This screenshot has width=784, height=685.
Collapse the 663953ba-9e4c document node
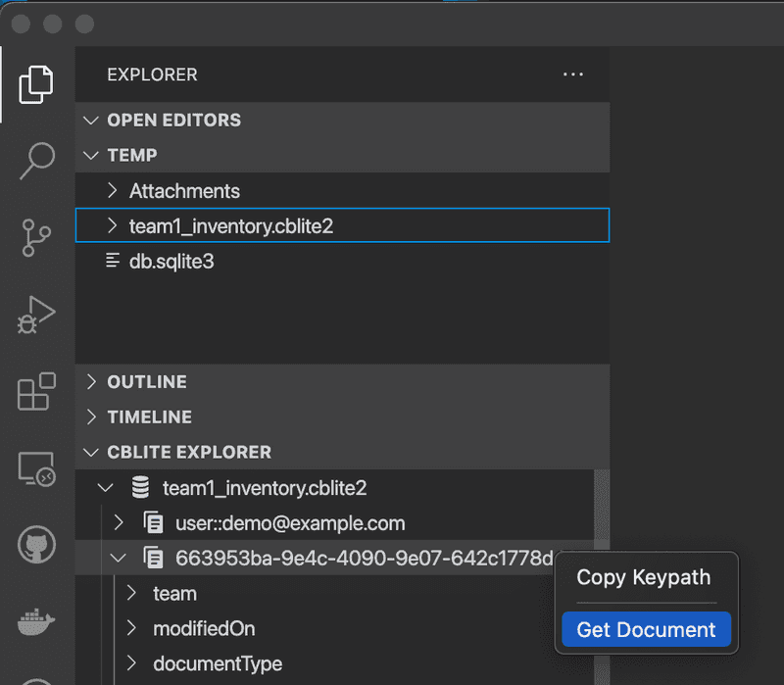(118, 558)
